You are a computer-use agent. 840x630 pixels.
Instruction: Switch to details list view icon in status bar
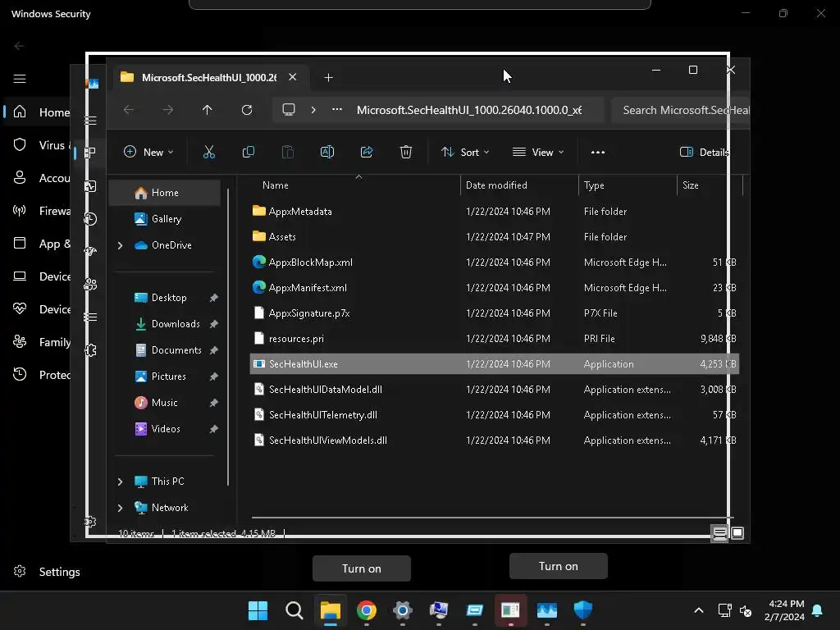719,533
